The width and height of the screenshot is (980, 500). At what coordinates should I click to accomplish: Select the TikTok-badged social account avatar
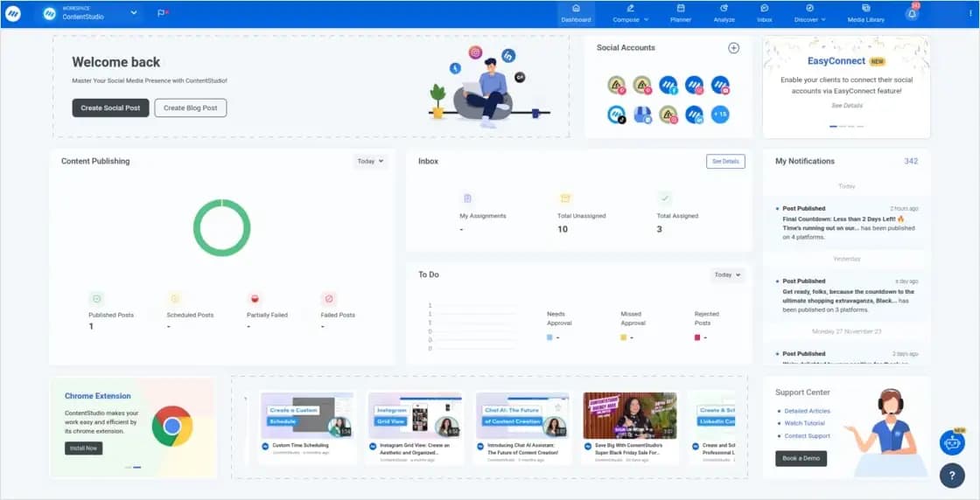(616, 115)
